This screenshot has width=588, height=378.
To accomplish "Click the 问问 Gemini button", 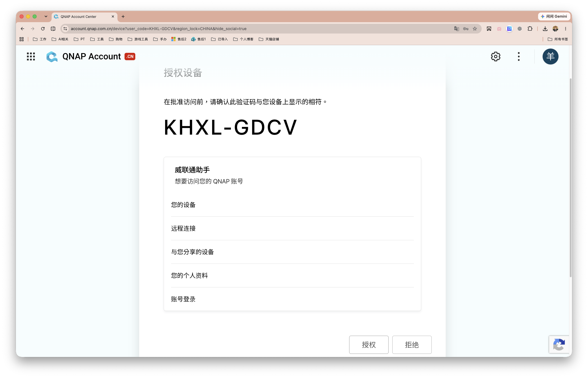I will [x=554, y=16].
